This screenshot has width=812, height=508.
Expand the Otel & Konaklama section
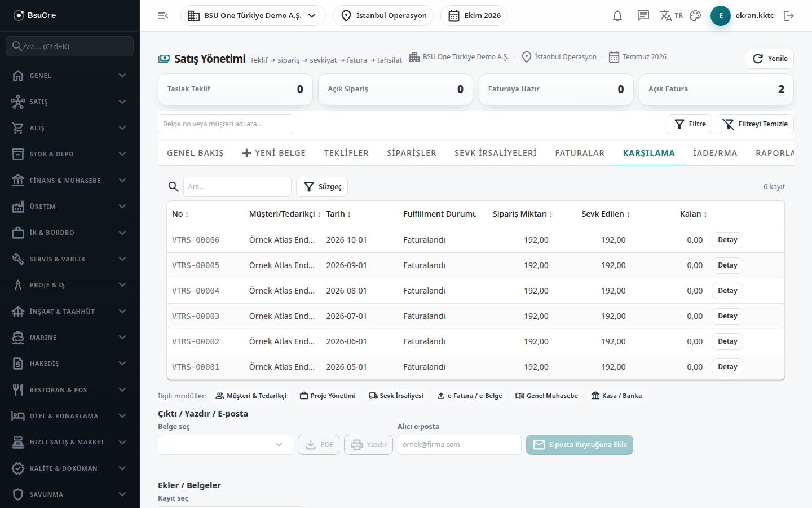[x=70, y=416]
